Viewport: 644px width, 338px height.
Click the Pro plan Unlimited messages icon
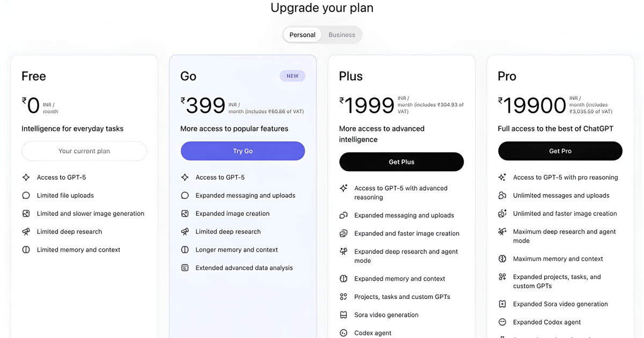(x=502, y=196)
